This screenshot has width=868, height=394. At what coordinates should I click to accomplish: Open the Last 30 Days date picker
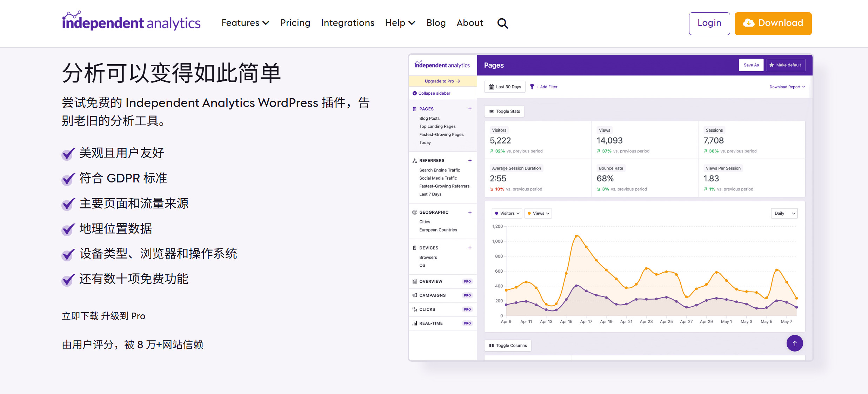tap(505, 87)
